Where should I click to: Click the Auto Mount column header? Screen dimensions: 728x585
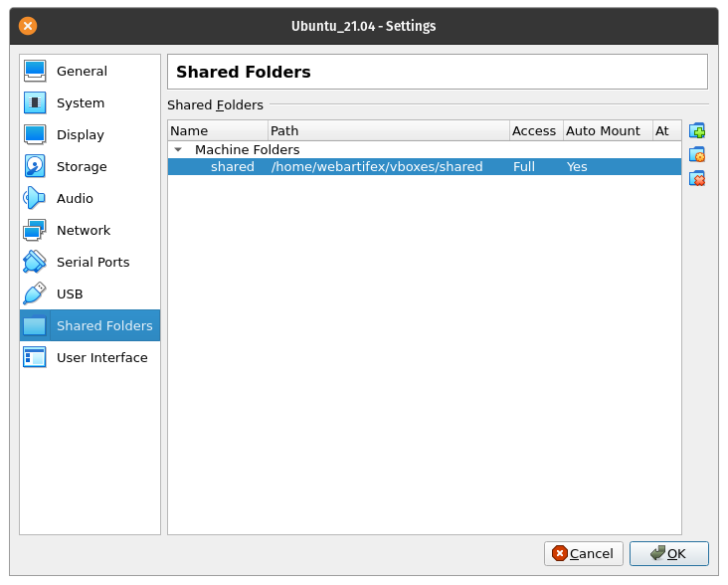pyautogui.click(x=606, y=130)
